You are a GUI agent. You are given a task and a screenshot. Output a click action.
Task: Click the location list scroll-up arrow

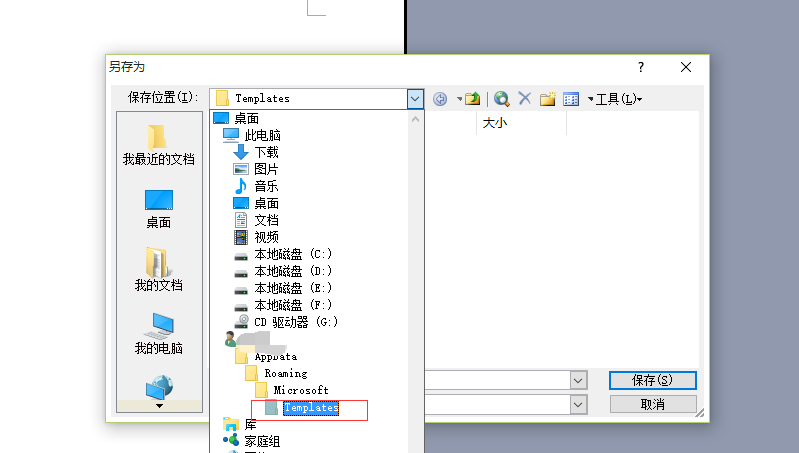coord(415,119)
